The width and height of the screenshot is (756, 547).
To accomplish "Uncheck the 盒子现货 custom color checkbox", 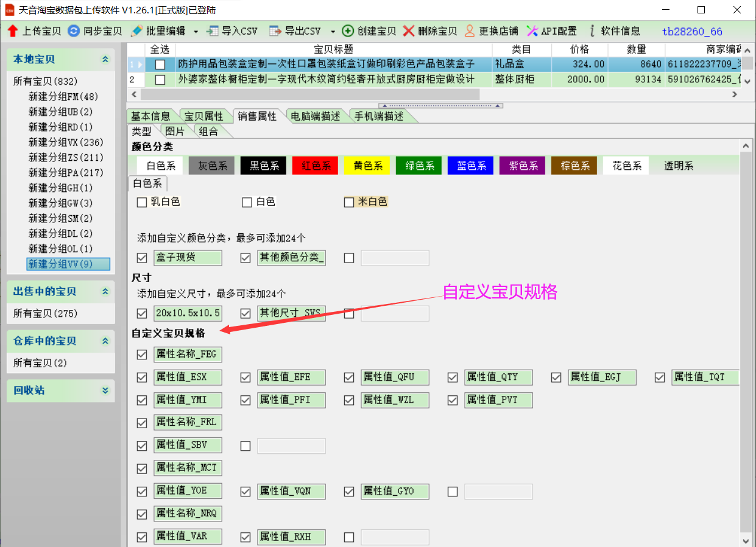I will pyautogui.click(x=142, y=258).
